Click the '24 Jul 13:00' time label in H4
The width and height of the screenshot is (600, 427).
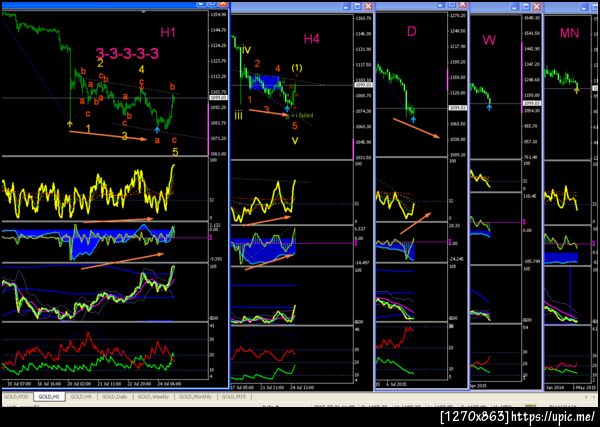(302, 387)
